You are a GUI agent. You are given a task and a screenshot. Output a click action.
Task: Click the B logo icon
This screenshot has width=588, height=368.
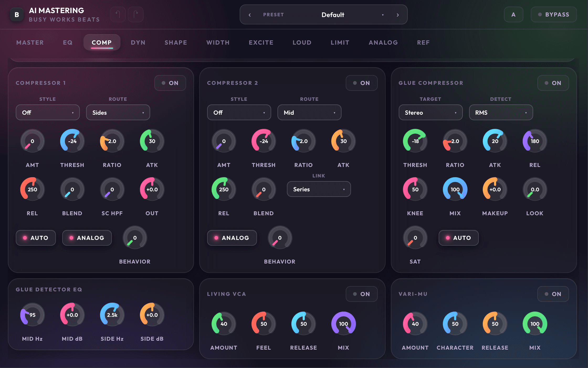[x=17, y=15]
